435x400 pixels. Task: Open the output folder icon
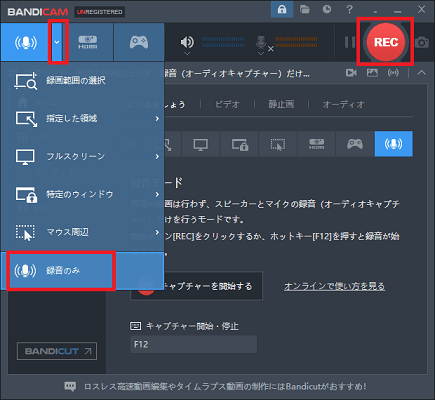click(305, 9)
